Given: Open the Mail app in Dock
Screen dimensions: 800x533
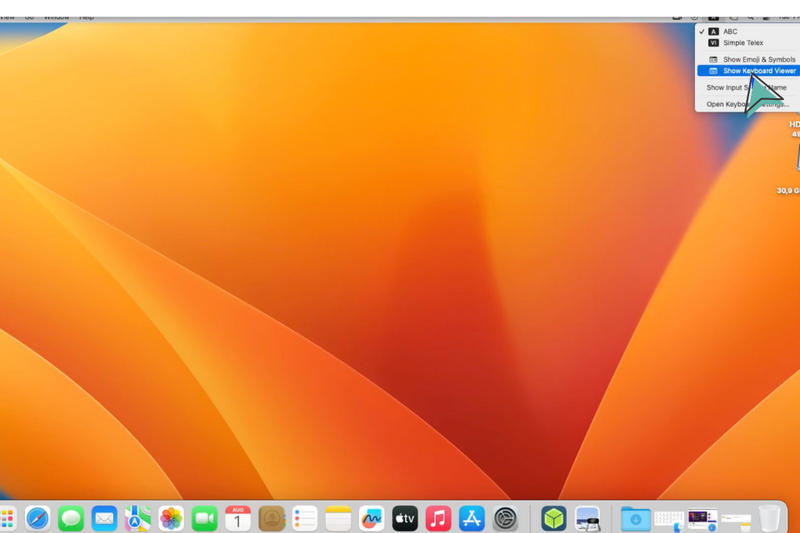Looking at the screenshot, I should point(104,519).
